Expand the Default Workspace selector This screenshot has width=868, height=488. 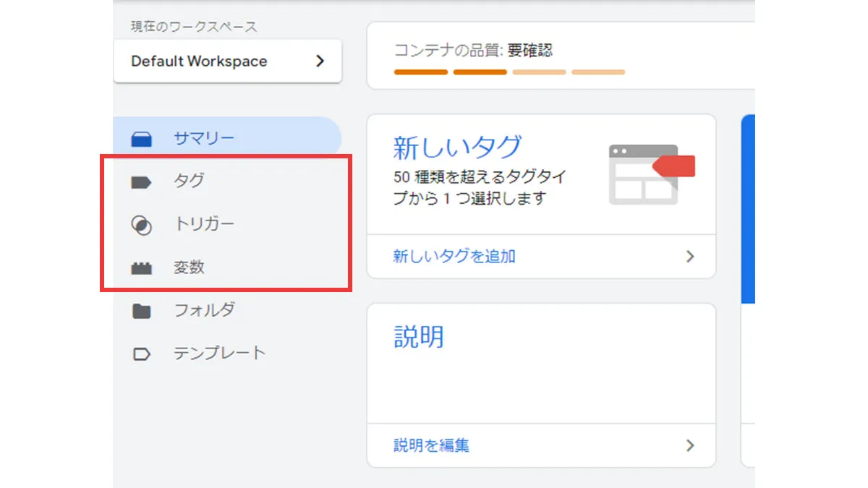click(x=227, y=61)
